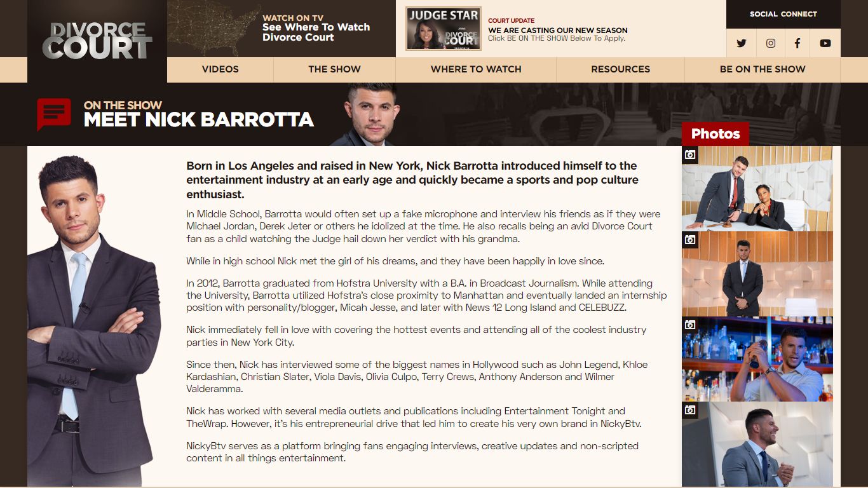Open photo of Nick at the bar

click(757, 359)
